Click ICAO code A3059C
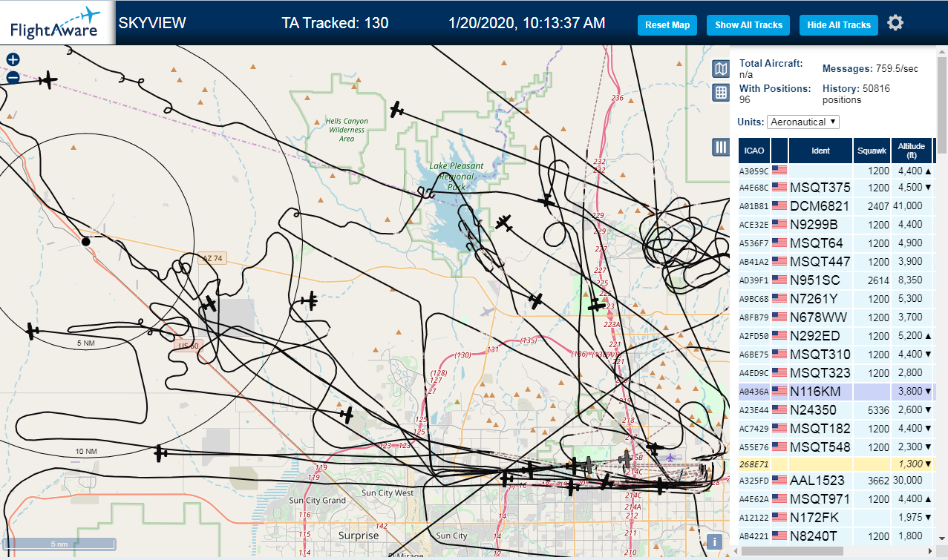 pos(754,171)
